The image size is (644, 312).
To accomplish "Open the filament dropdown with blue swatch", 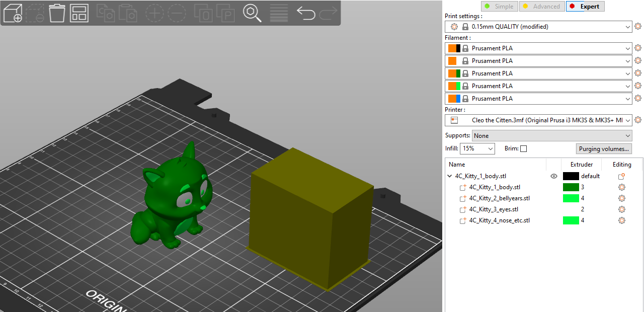I will point(538,99).
